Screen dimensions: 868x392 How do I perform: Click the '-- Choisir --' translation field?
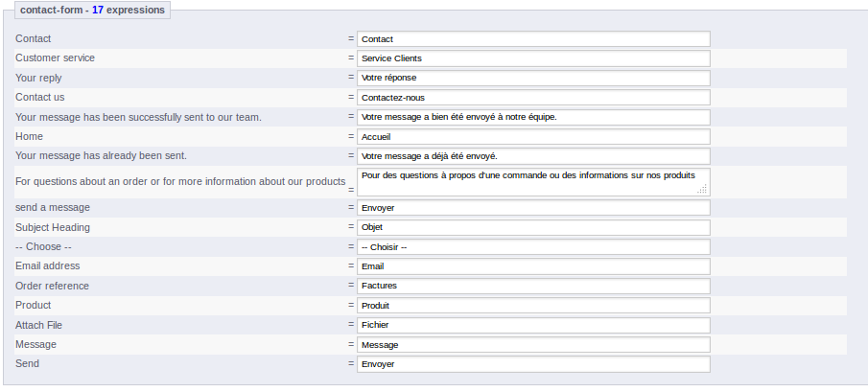point(532,247)
